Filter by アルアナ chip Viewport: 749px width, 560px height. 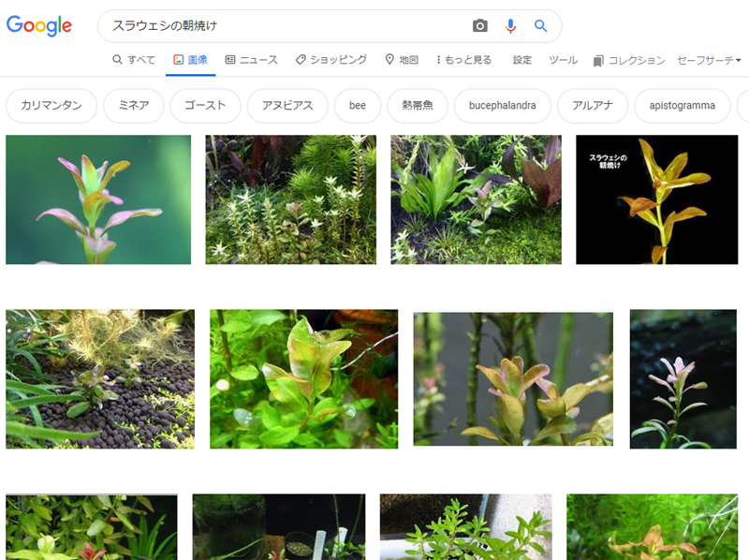[x=593, y=106]
